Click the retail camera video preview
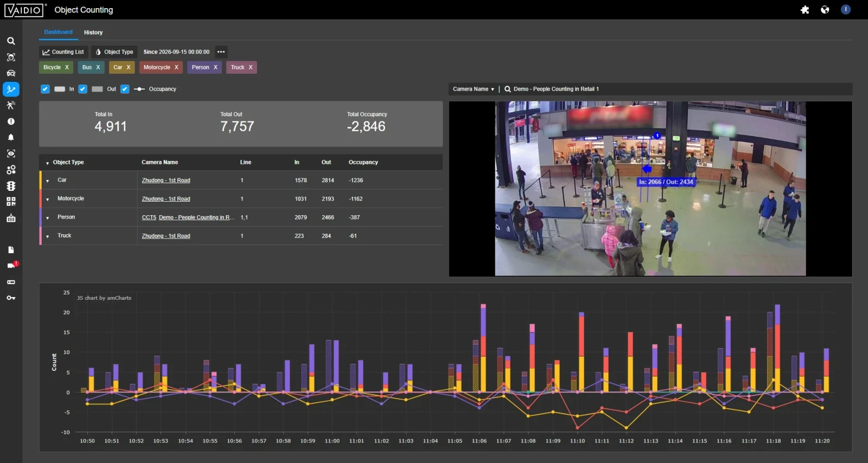 pyautogui.click(x=650, y=189)
